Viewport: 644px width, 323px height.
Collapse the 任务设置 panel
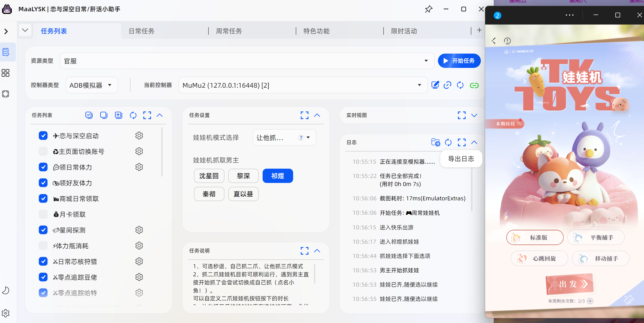pyautogui.click(x=317, y=115)
